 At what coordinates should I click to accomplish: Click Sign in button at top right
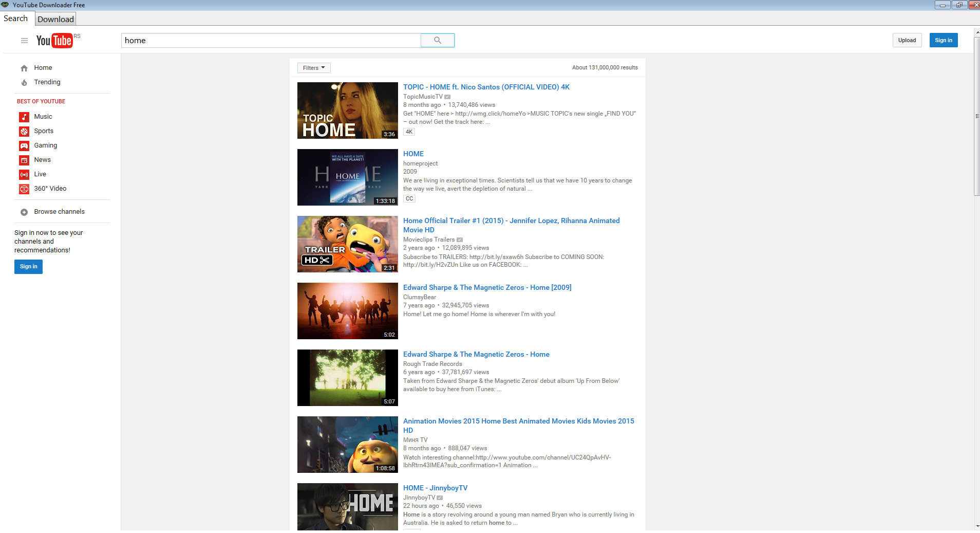coord(944,40)
